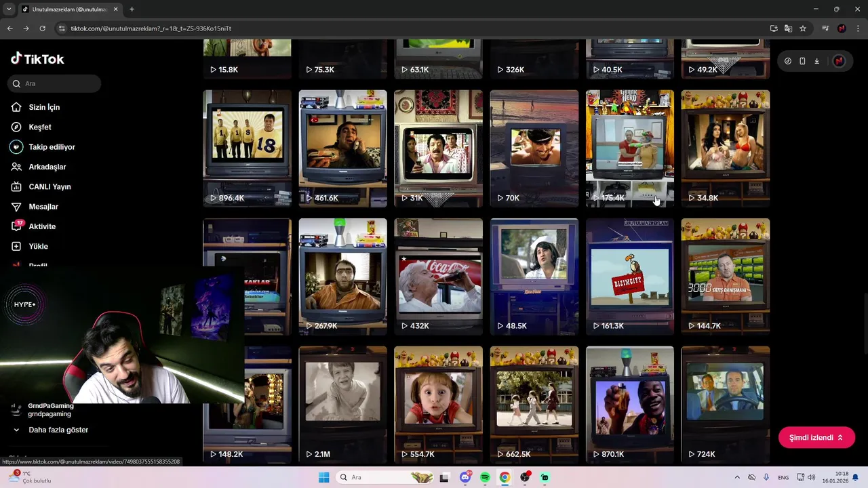The image size is (868, 488).
Task: Open GrndPaGaming account in sidebar
Action: pos(51,409)
